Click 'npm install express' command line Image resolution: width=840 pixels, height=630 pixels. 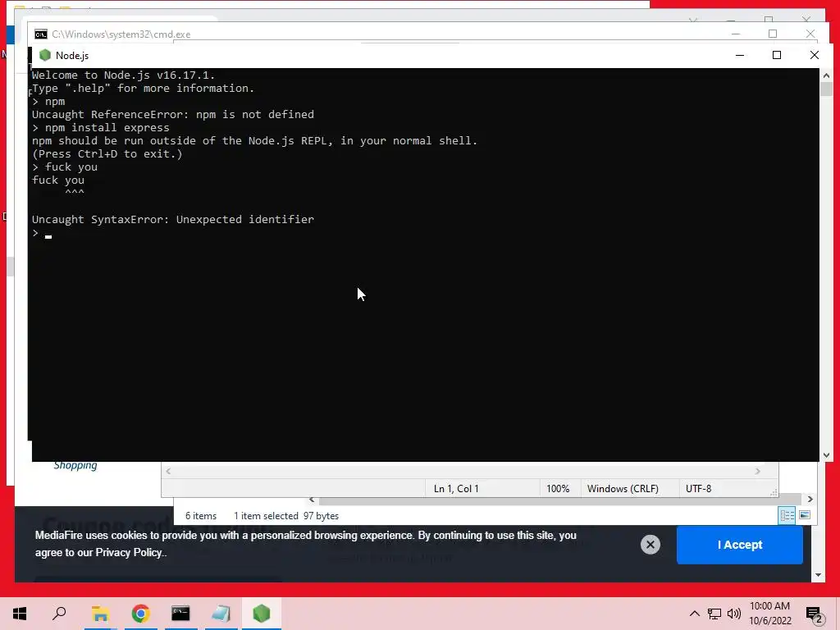point(101,128)
